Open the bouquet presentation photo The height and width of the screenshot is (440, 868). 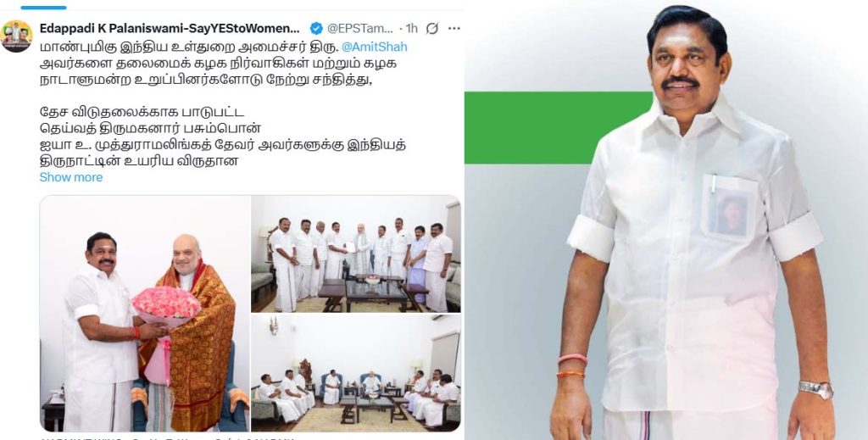click(145, 314)
